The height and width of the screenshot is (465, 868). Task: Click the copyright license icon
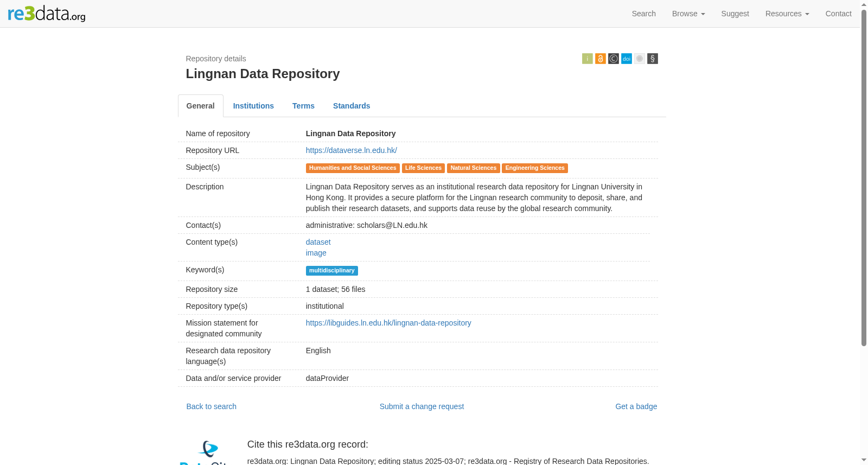coord(614,59)
